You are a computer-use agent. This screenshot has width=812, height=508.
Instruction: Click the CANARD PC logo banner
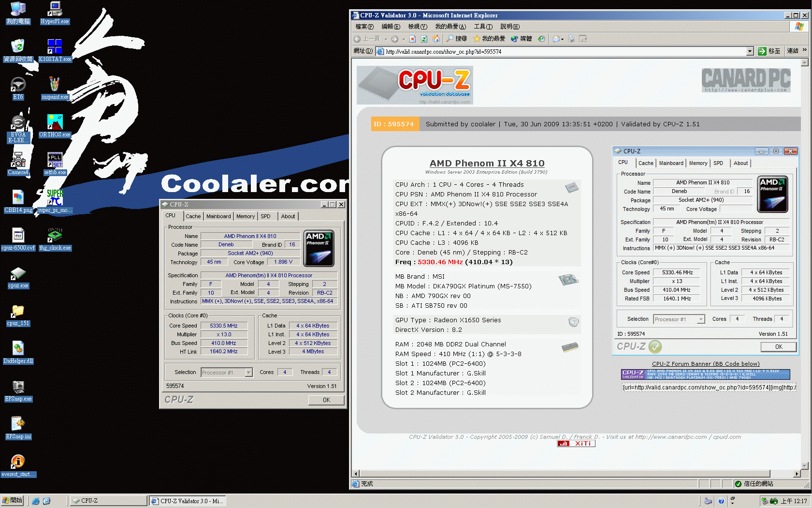[746, 80]
